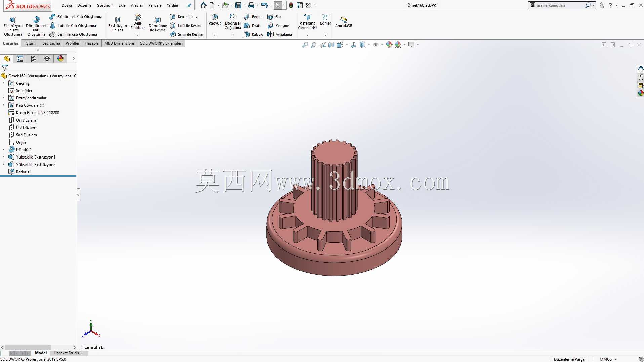
Task: Open Options gear icon
Action: 308,5
